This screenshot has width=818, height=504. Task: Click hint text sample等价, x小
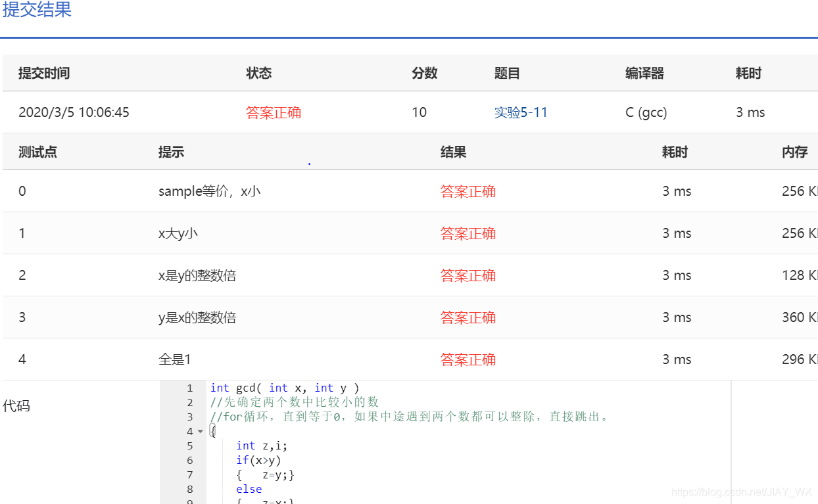(x=210, y=191)
